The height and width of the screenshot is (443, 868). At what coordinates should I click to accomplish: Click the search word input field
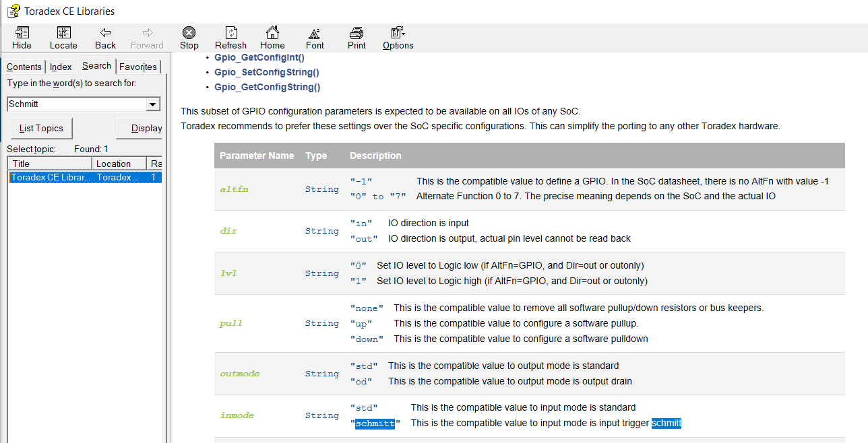click(x=77, y=104)
